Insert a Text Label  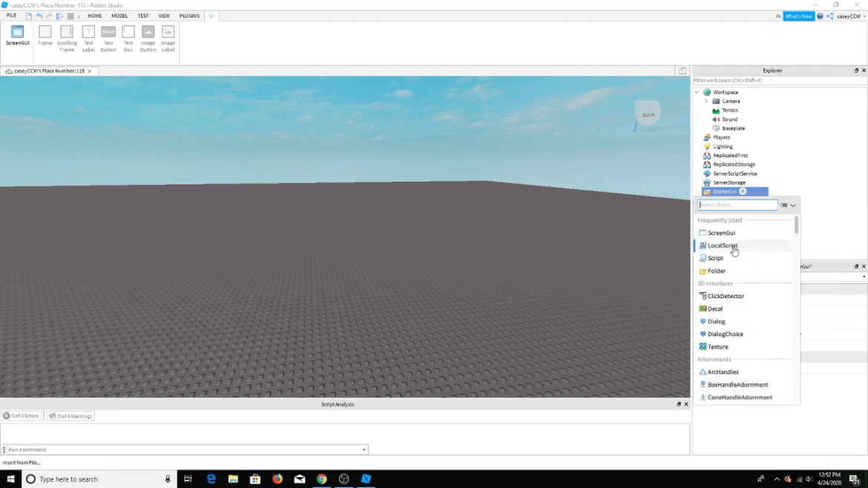click(88, 33)
